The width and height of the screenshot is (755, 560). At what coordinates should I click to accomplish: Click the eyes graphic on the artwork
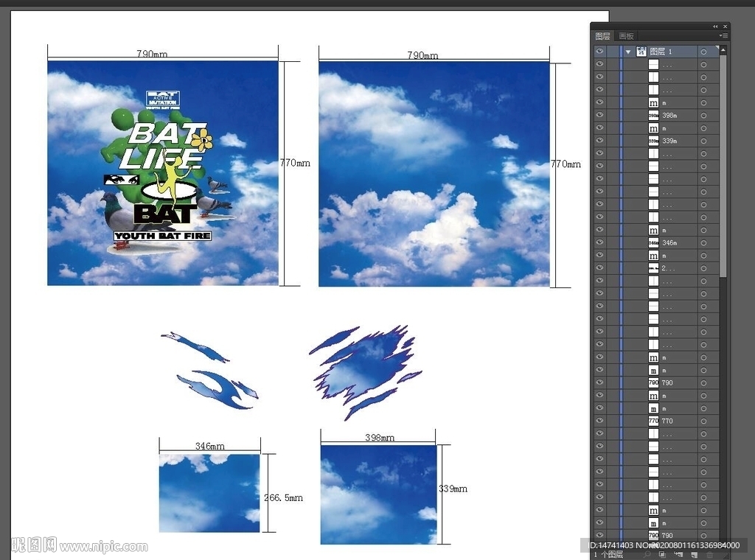pyautogui.click(x=122, y=180)
